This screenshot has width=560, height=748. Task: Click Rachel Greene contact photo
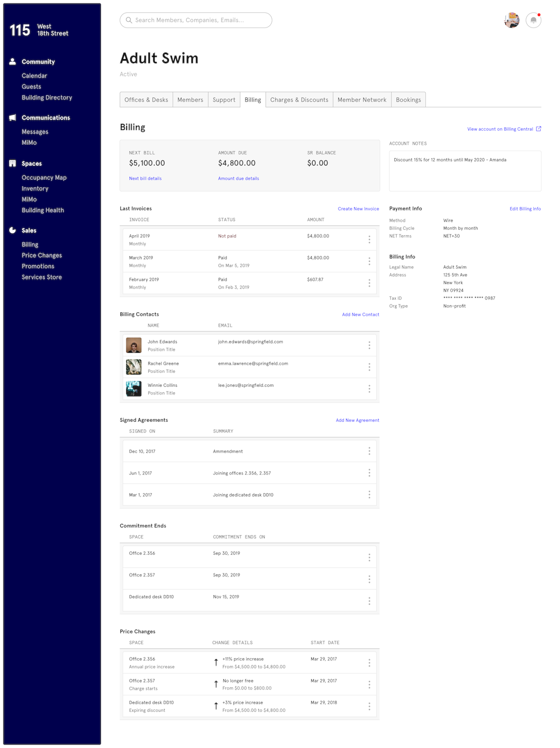pos(134,367)
